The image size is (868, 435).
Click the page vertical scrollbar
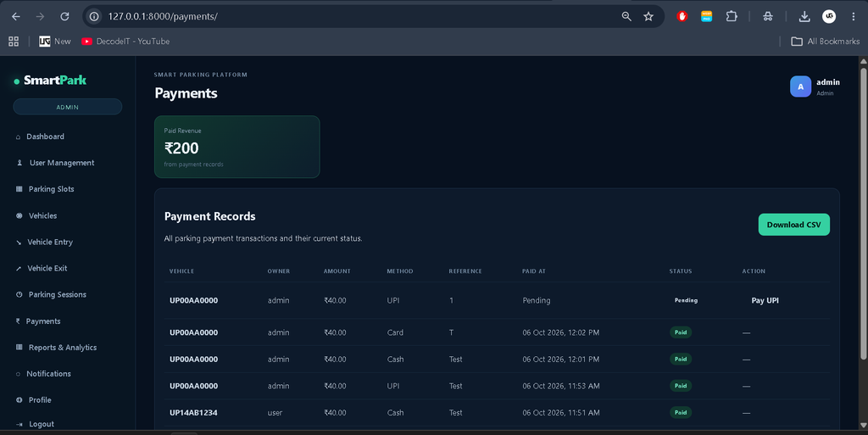coord(863,213)
